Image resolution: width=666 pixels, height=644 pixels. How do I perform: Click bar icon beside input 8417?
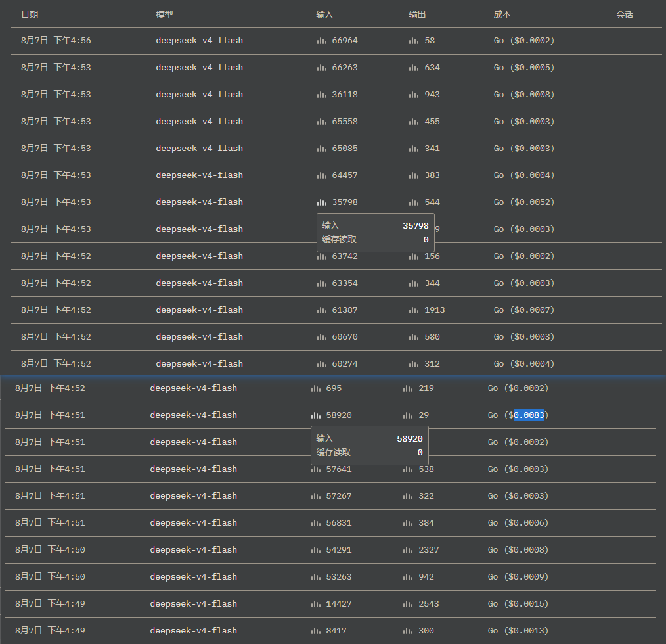coord(315,631)
